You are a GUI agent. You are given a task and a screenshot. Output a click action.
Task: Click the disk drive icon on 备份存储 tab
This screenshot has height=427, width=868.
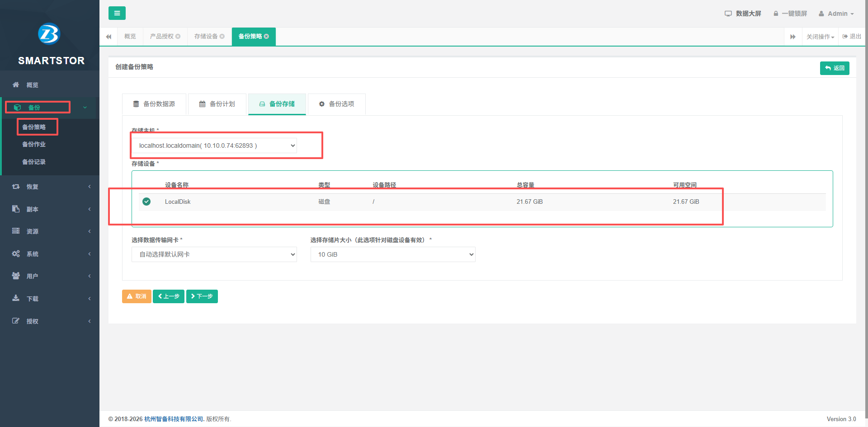(x=262, y=104)
